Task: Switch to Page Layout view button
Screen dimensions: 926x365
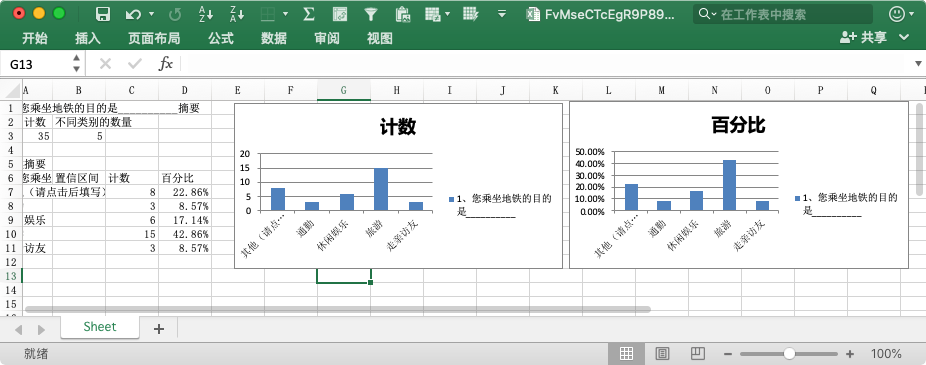Action: pyautogui.click(x=663, y=354)
